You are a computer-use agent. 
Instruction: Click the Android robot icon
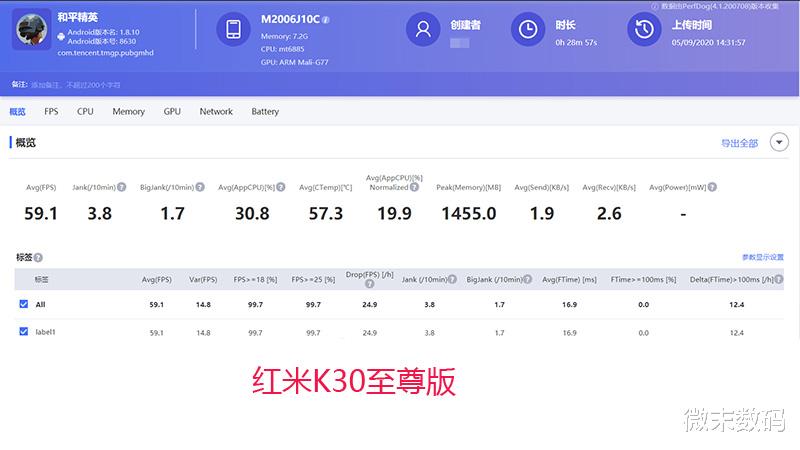[x=61, y=36]
